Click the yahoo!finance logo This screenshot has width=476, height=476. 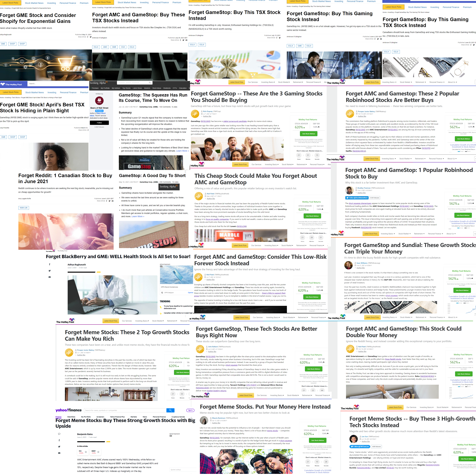[69, 410]
